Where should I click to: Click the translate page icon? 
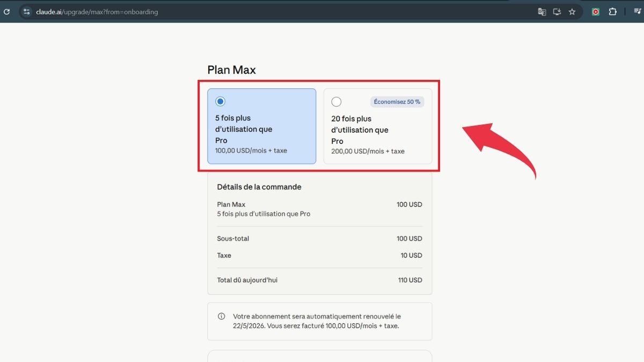tap(542, 12)
